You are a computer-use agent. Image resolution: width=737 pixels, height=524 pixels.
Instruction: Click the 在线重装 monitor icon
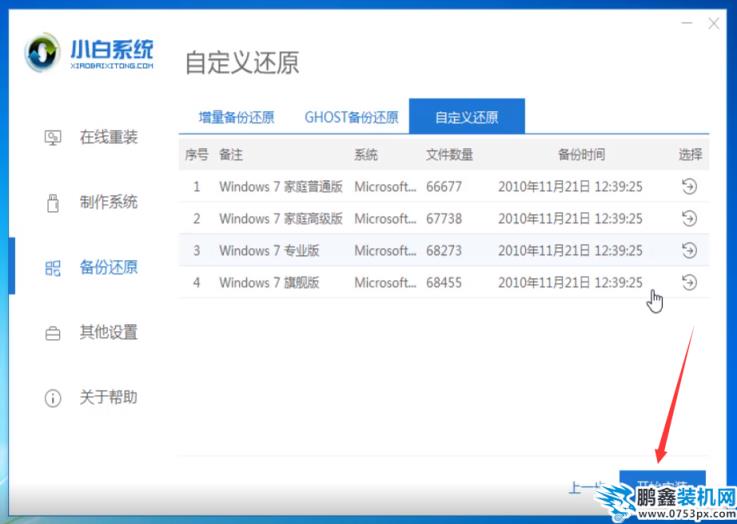pyautogui.click(x=53, y=138)
